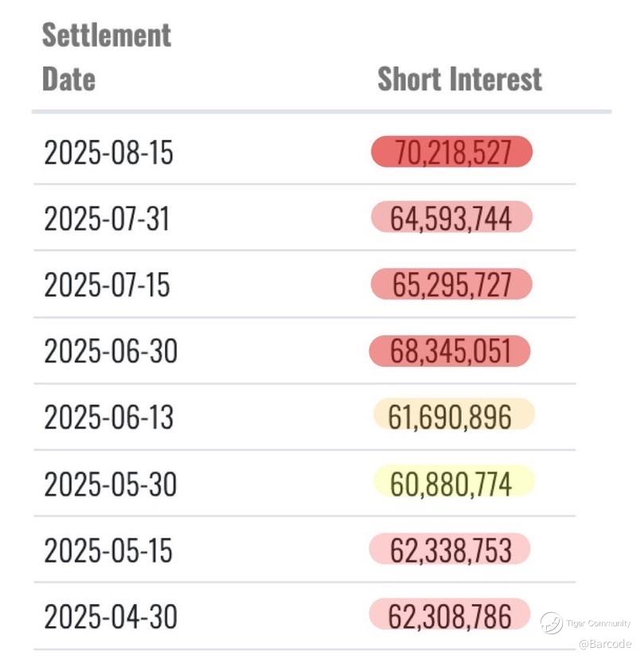Click the 2025-04-30 date entry

click(x=111, y=617)
